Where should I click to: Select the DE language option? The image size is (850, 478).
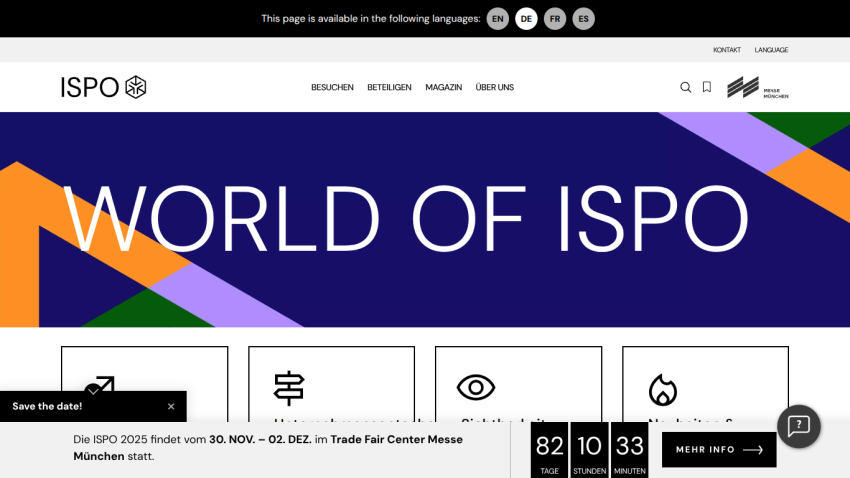pyautogui.click(x=526, y=19)
